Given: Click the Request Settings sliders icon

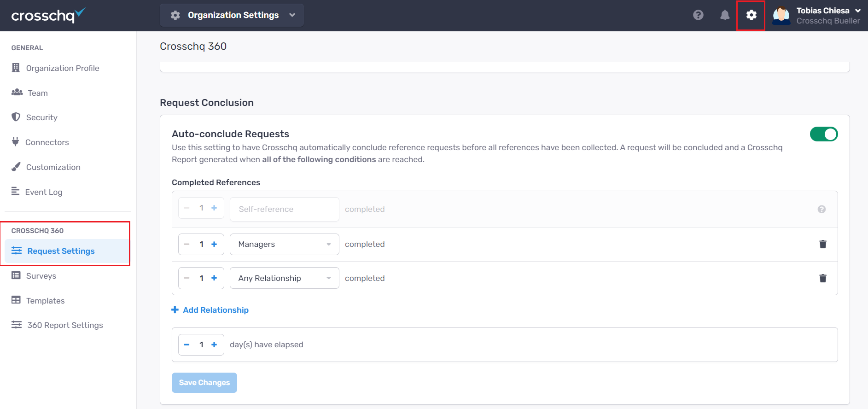Looking at the screenshot, I should [17, 251].
